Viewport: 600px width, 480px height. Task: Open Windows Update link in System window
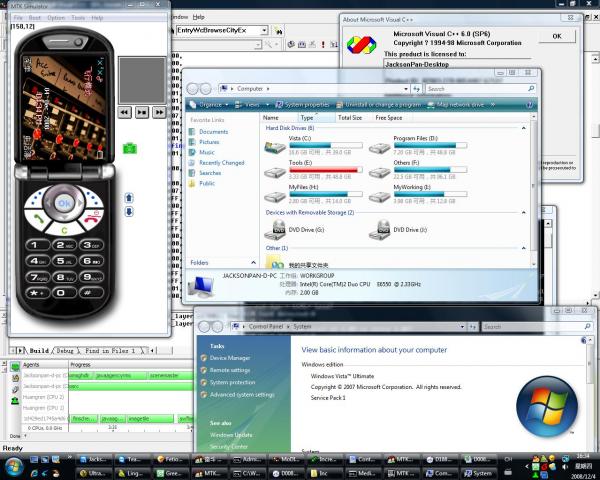coord(231,435)
